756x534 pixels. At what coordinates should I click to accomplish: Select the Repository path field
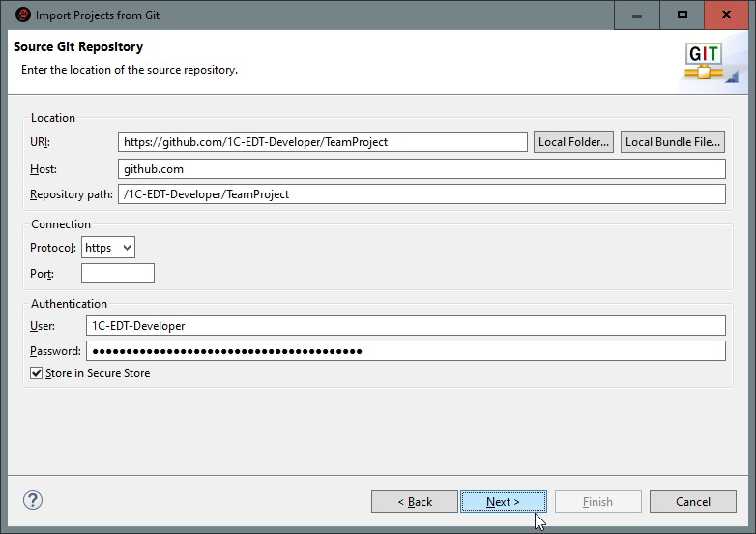tap(421, 194)
